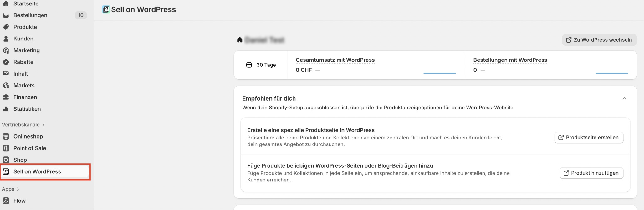Image resolution: width=644 pixels, height=210 pixels.
Task: Click the '0 CHF' revenue value
Action: point(304,70)
